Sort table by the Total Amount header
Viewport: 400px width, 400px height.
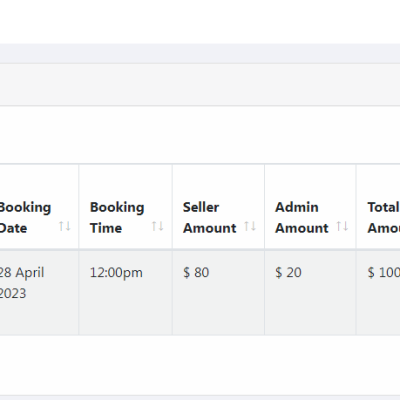point(378,207)
